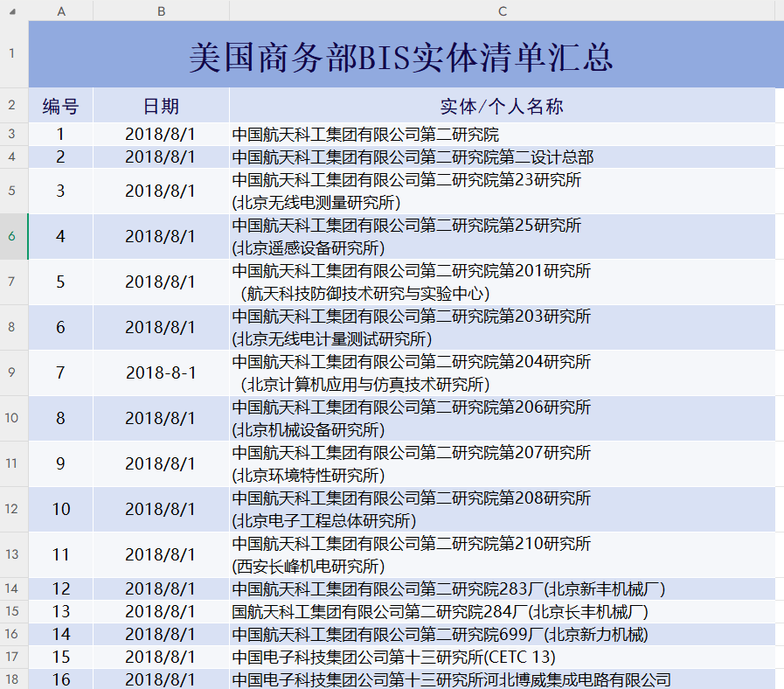Click the 实体/个人名称 header cell
The width and height of the screenshot is (784, 689).
point(503,106)
